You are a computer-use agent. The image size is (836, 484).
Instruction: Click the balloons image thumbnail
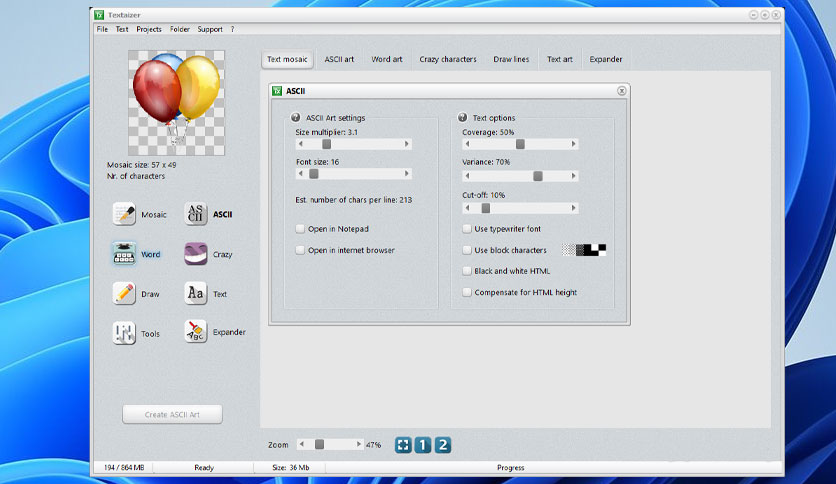(176, 103)
